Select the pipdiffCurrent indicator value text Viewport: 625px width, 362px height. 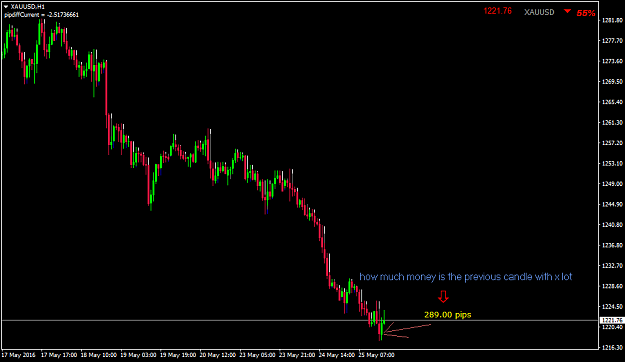pos(41,15)
